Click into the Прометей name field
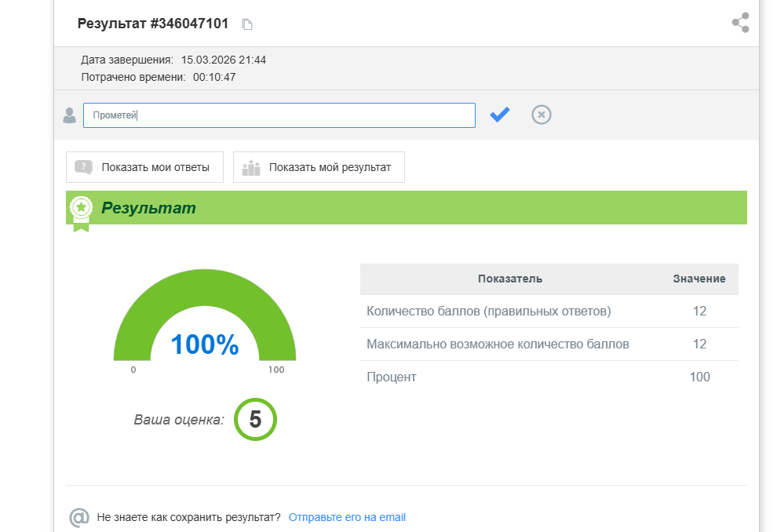The height and width of the screenshot is (532, 777). click(x=279, y=115)
